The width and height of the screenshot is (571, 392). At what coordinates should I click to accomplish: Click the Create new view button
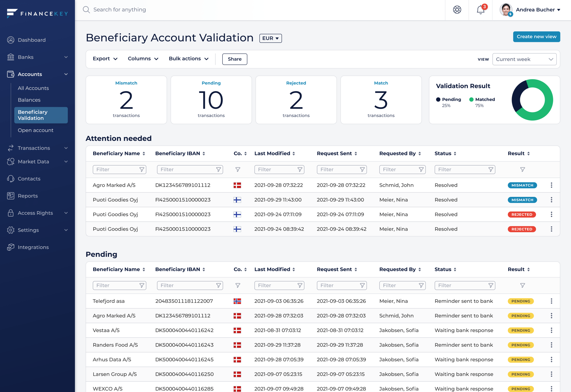pyautogui.click(x=536, y=37)
